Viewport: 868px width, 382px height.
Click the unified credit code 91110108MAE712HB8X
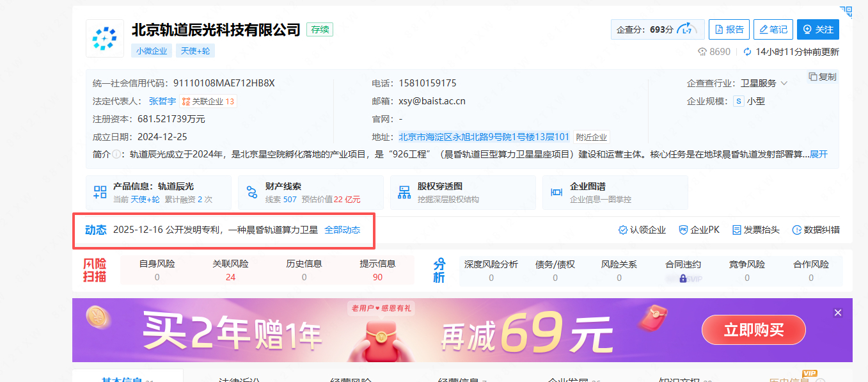(224, 83)
